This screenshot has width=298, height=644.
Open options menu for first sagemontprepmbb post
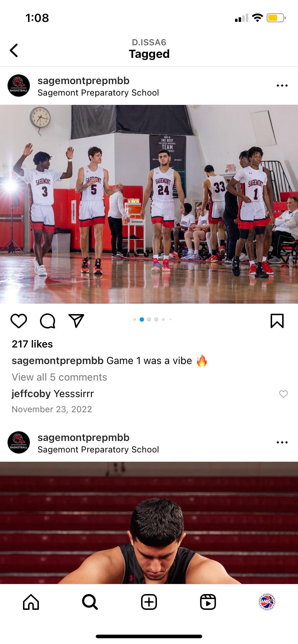282,86
